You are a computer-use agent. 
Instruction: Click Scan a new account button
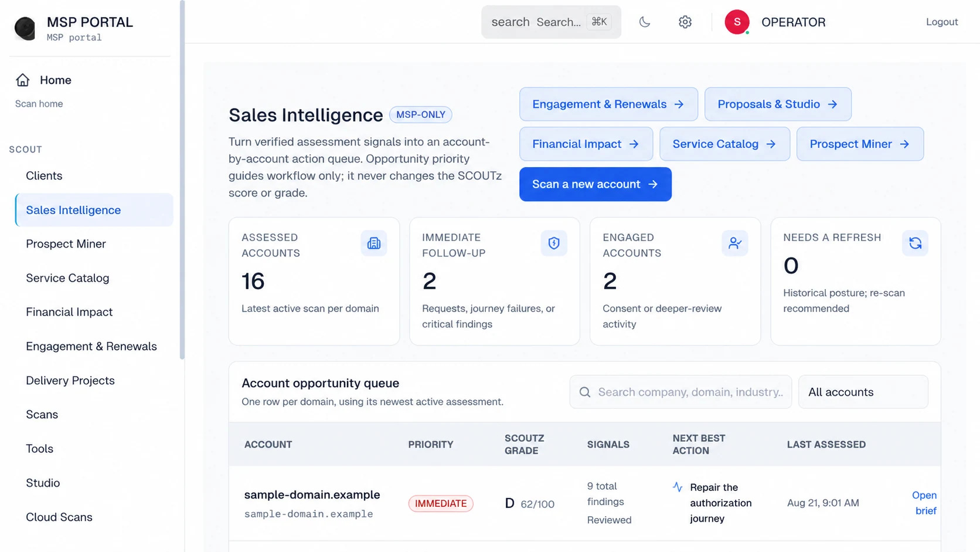pos(596,184)
